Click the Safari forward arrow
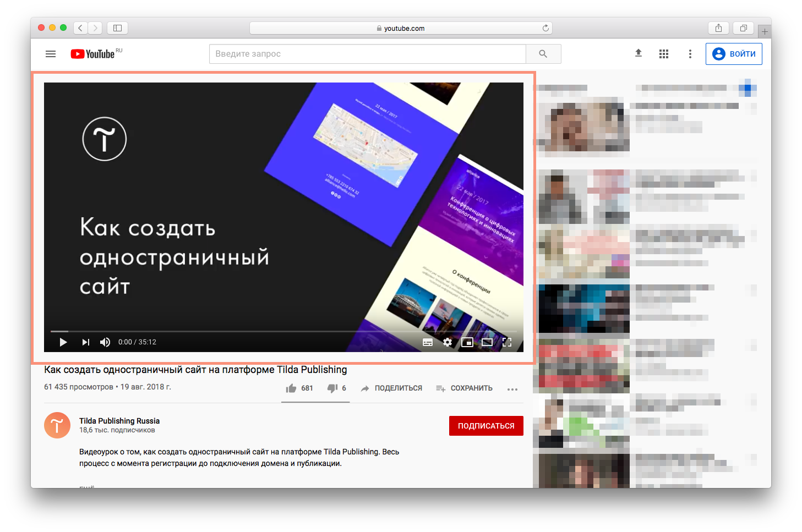Screen dimensions: 802x532 point(95,28)
